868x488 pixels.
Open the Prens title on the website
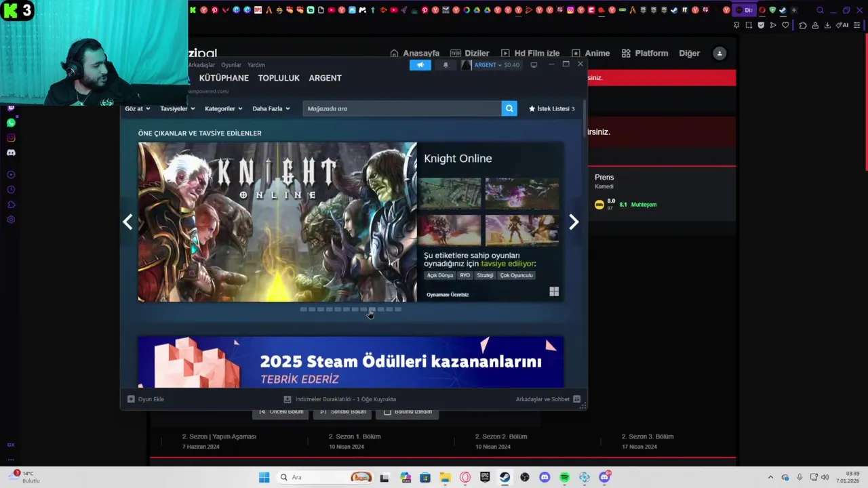click(604, 178)
